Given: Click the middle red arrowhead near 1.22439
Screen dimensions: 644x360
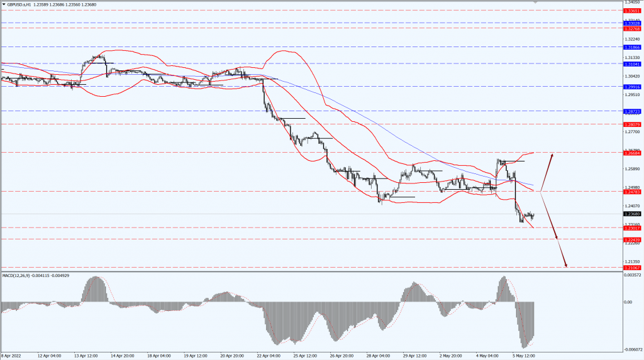Looking at the screenshot, I should pos(557,239).
